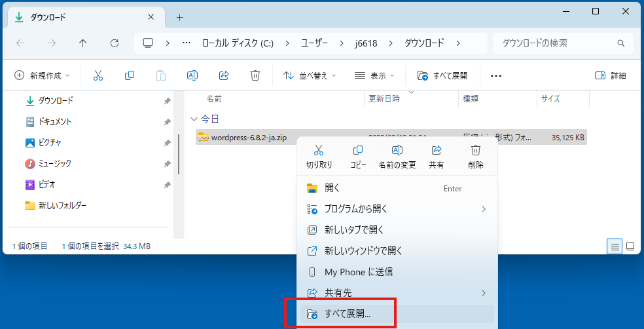Click the PC monitor icon in address bar
644x329 pixels.
[148, 43]
